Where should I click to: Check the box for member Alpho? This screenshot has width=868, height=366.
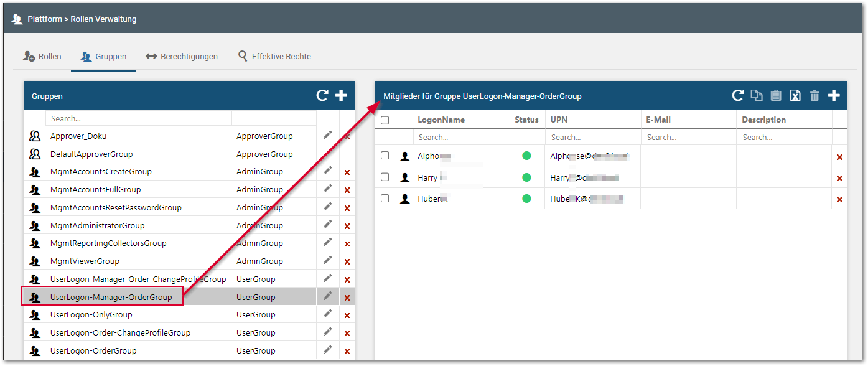tap(385, 156)
